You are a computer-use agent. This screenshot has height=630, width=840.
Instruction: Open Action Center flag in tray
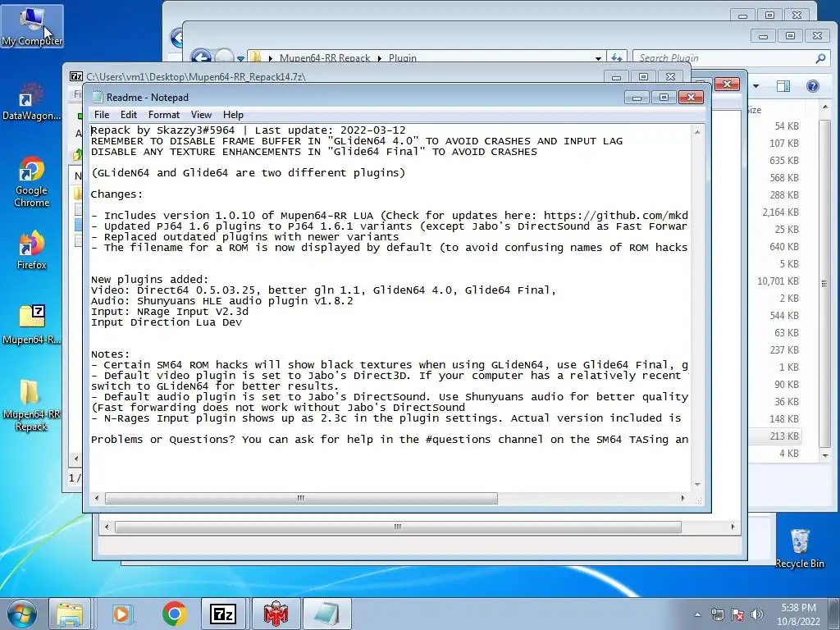point(737,614)
